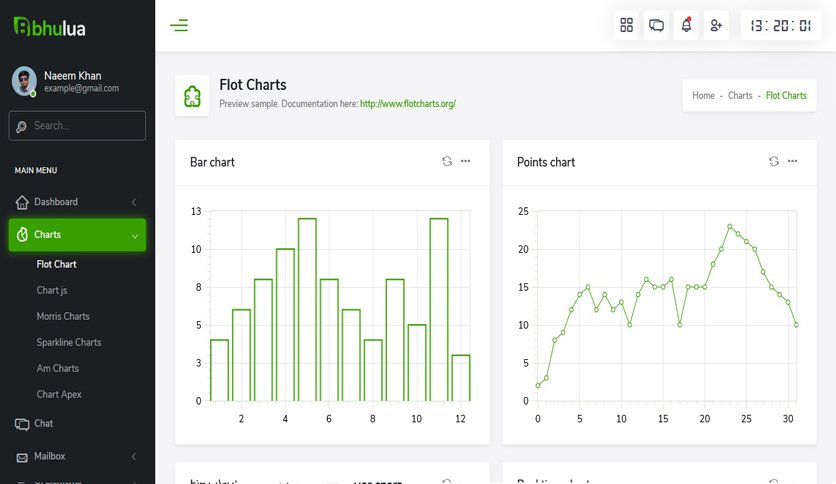
Task: Open the chat messages icon in header
Action: [656, 25]
